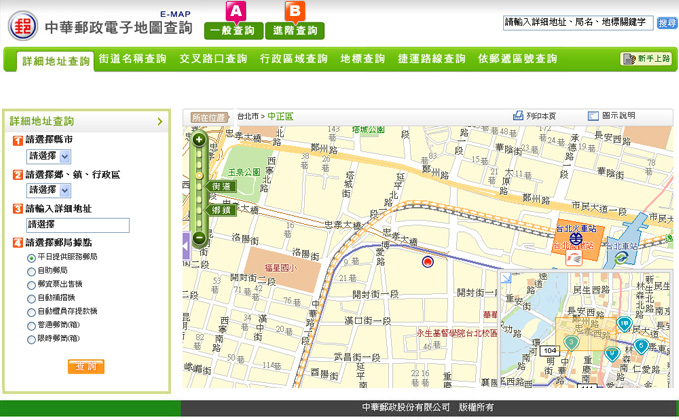Image resolution: width=679 pixels, height=420 pixels.
Task: Click the zoom out minus button on map
Action: tap(199, 237)
